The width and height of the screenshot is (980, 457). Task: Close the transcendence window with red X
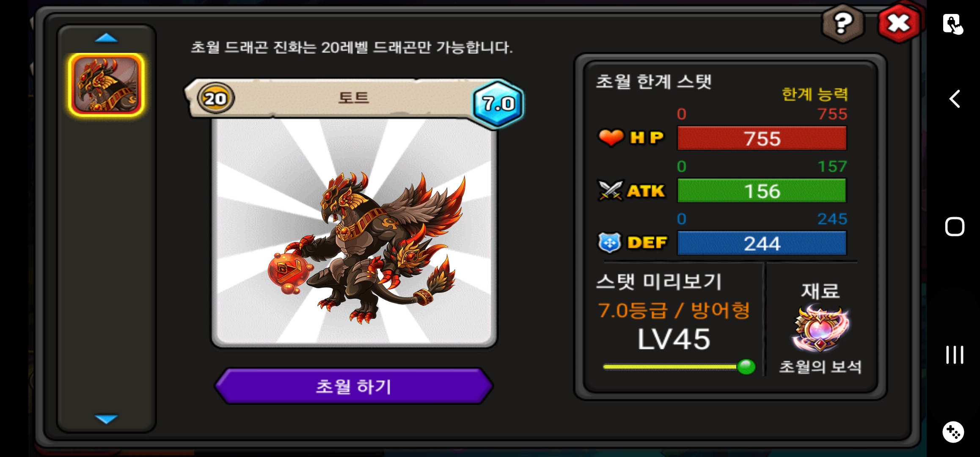[899, 23]
